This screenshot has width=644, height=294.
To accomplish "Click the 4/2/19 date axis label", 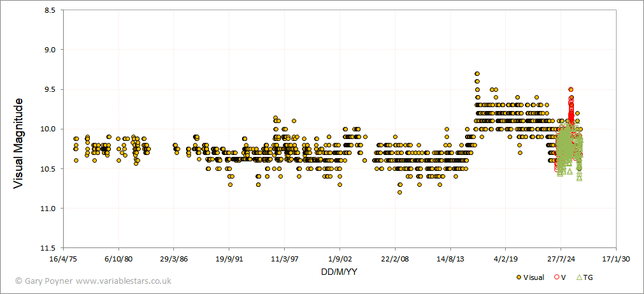I will point(506,260).
